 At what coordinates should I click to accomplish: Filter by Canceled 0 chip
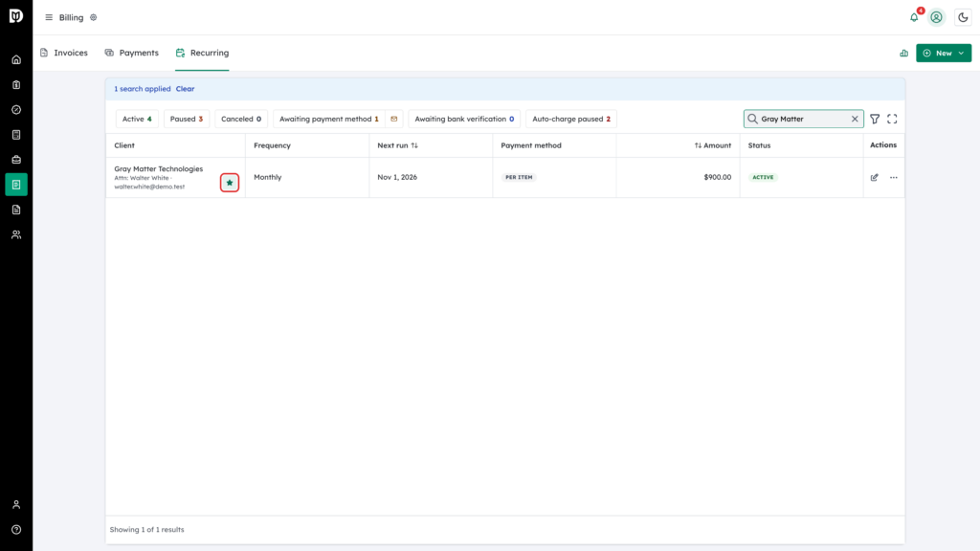pyautogui.click(x=241, y=119)
